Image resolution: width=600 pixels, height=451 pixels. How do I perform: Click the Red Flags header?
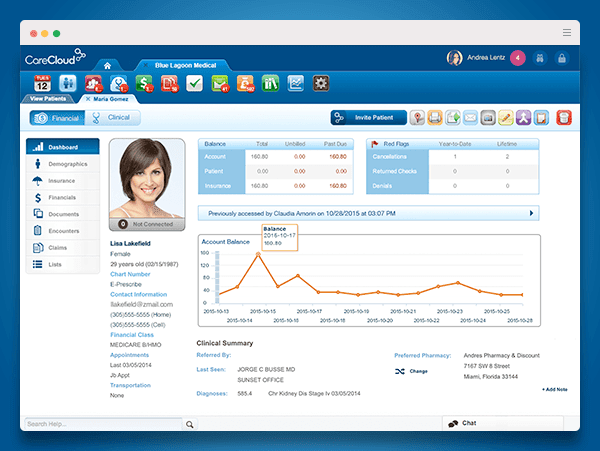396,144
